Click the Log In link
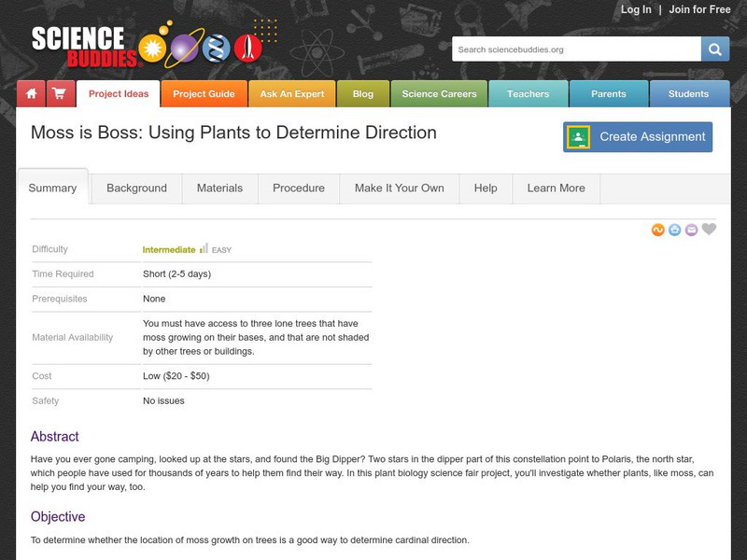Viewport: 747px width, 560px height. (x=636, y=9)
